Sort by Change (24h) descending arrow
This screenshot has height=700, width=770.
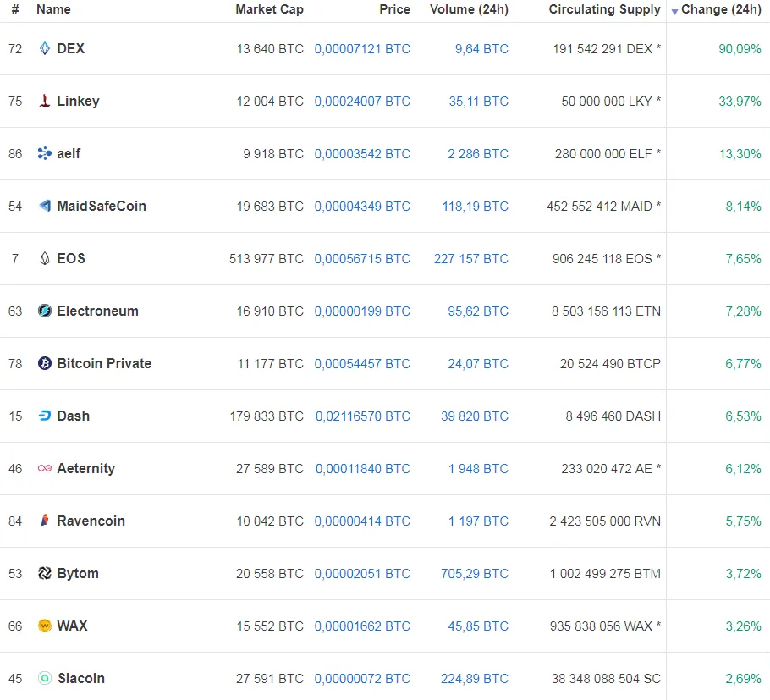pyautogui.click(x=674, y=11)
